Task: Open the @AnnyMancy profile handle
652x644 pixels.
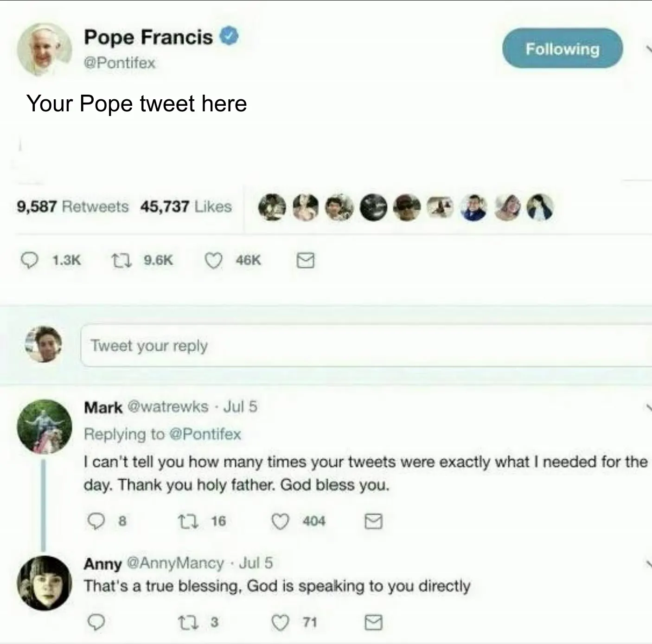Action: 175,563
